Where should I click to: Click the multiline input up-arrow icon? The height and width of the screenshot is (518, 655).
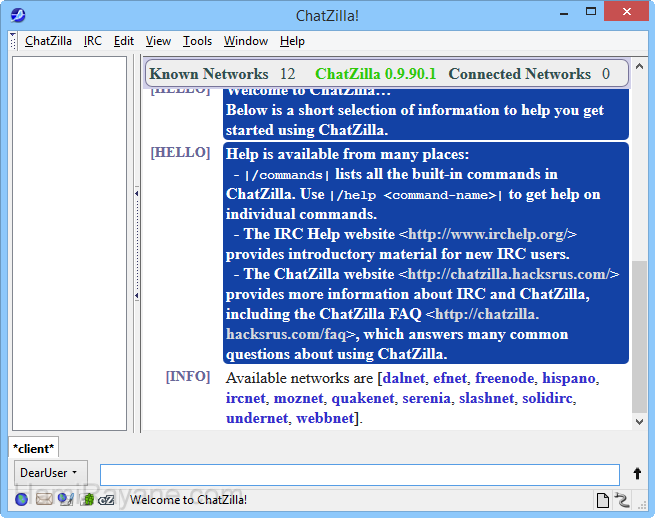637,473
